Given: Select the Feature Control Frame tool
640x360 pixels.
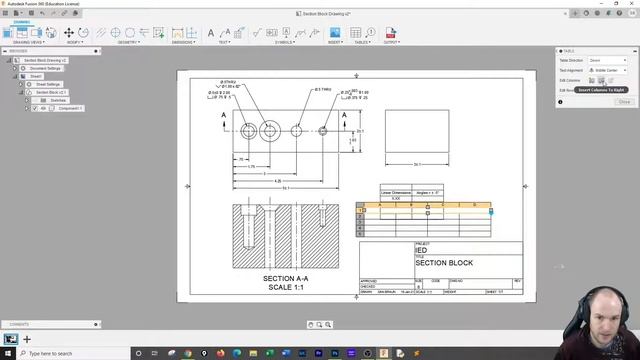Looking at the screenshot, I should pos(272,33).
